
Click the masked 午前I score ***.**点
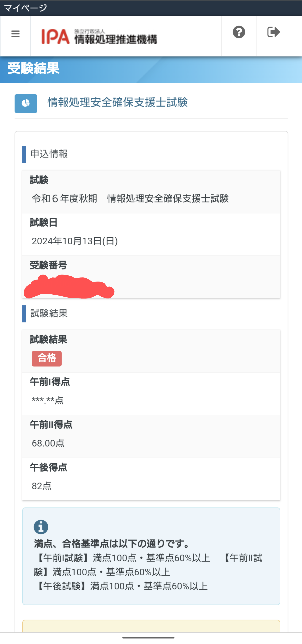tap(48, 401)
